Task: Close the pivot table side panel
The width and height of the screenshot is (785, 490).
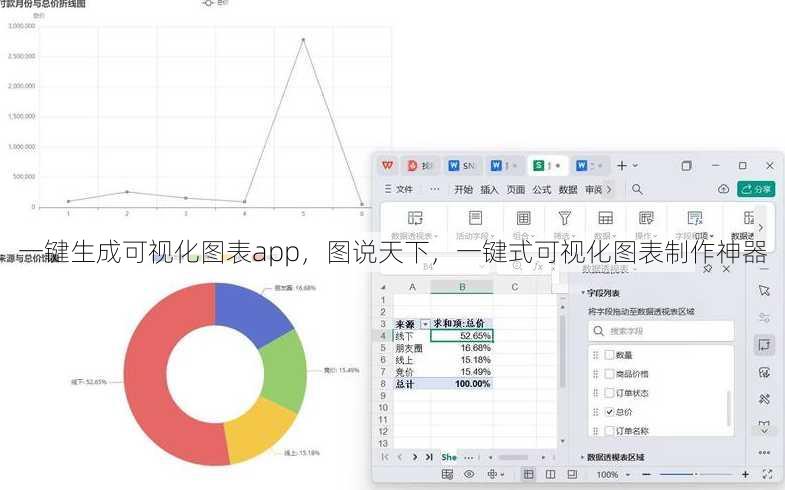Action: 726,269
